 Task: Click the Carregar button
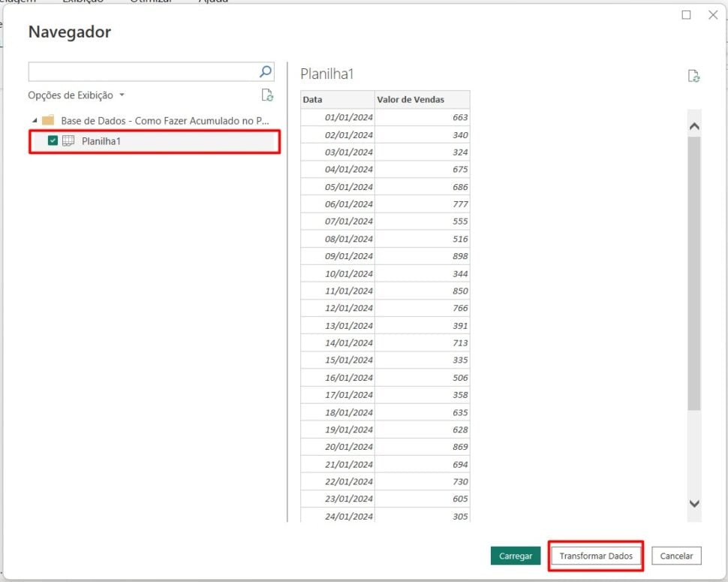coord(516,556)
